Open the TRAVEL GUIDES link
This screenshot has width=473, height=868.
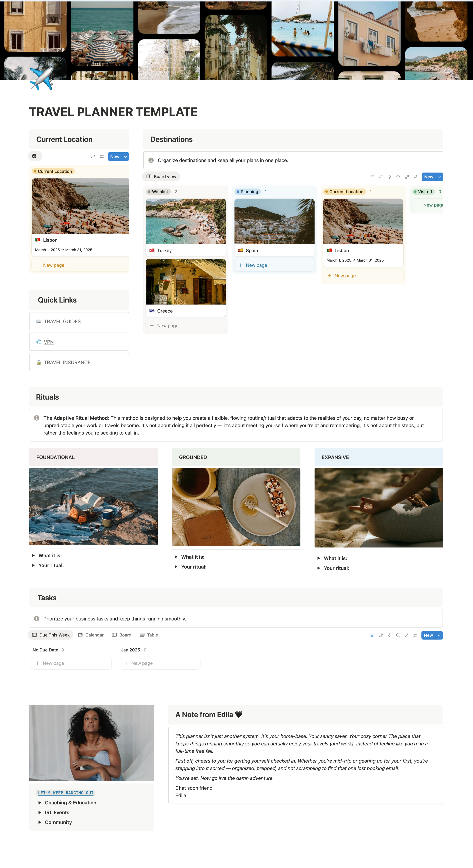[x=62, y=321]
